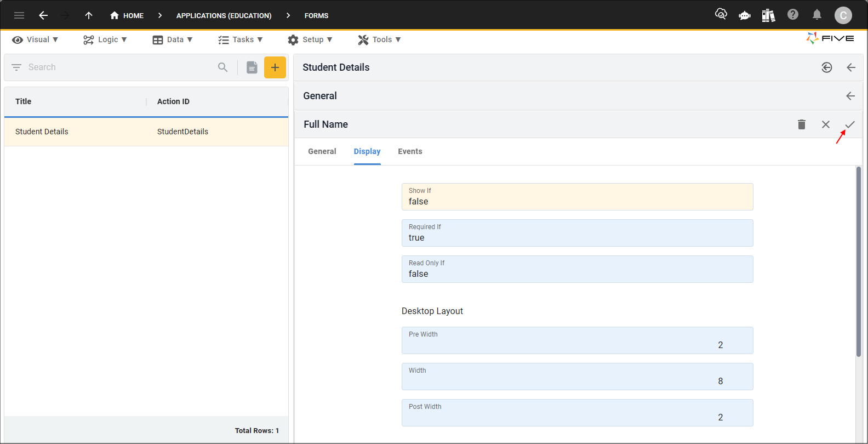The image size is (868, 444).
Task: Click the search magnifier icon
Action: (222, 67)
